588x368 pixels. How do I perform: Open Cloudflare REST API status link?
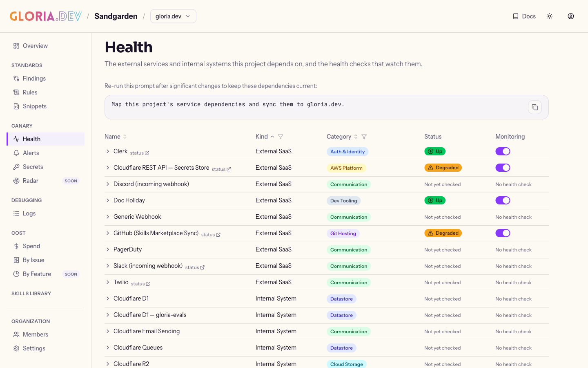pos(221,169)
